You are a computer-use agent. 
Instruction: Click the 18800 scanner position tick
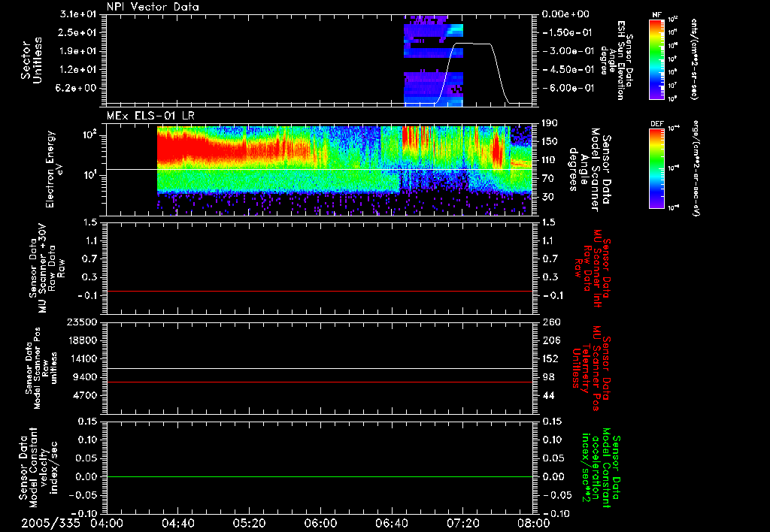coord(81,340)
